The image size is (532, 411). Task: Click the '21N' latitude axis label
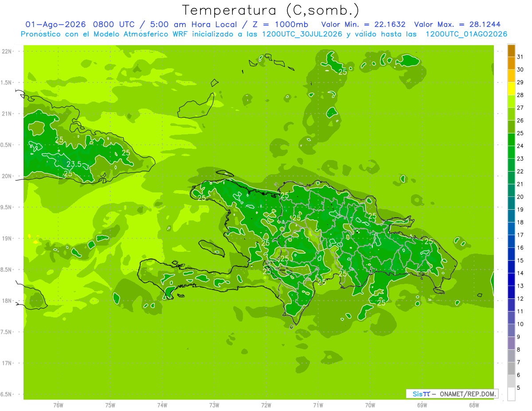(6, 114)
